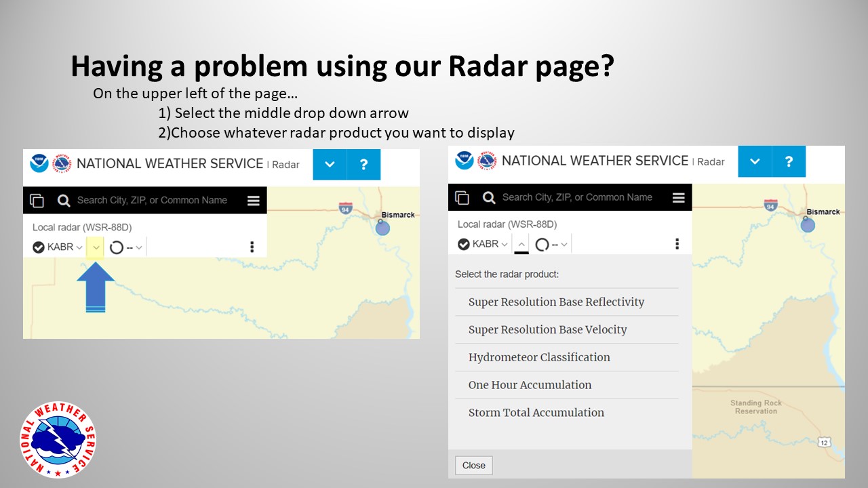
Task: Click the I-94 highway shield in the product-list screenshot
Action: tap(771, 205)
